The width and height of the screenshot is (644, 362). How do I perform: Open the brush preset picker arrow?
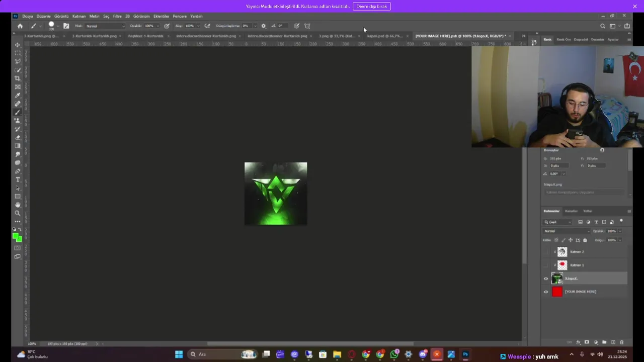[x=58, y=26]
